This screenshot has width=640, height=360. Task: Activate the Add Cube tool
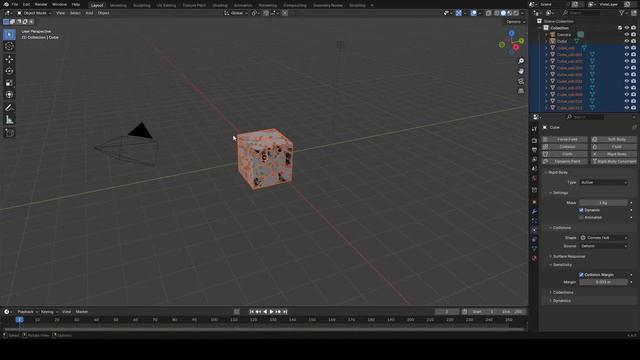(9, 133)
